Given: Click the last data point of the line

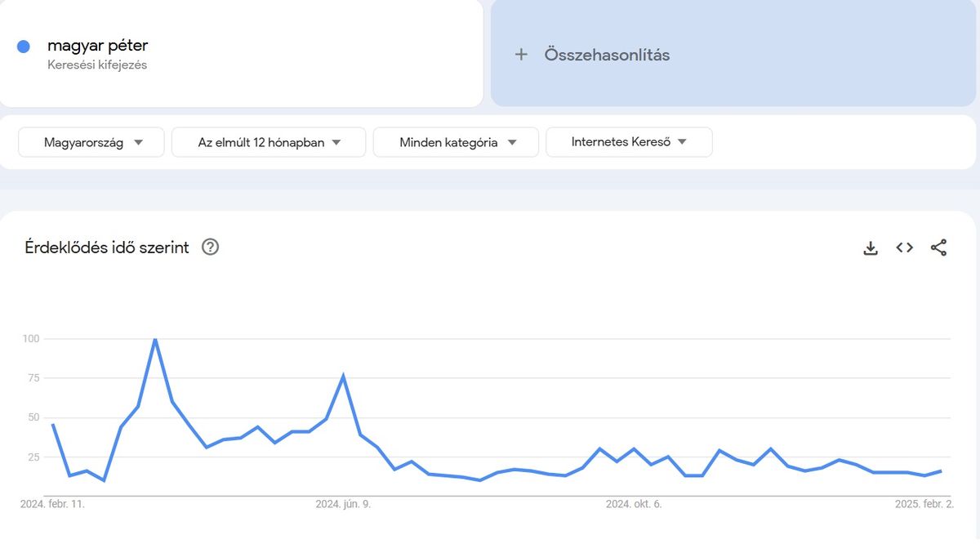Looking at the screenshot, I should 941,471.
